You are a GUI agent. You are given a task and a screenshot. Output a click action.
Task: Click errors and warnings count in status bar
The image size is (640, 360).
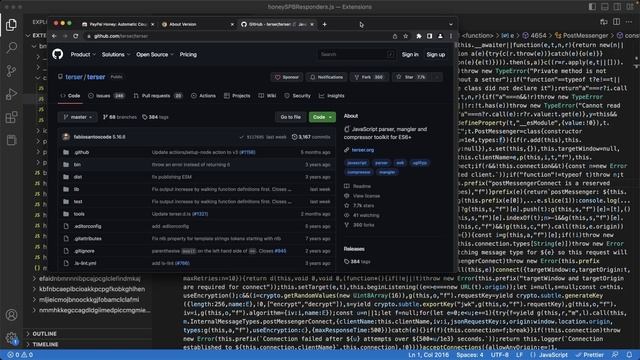click(x=20, y=355)
